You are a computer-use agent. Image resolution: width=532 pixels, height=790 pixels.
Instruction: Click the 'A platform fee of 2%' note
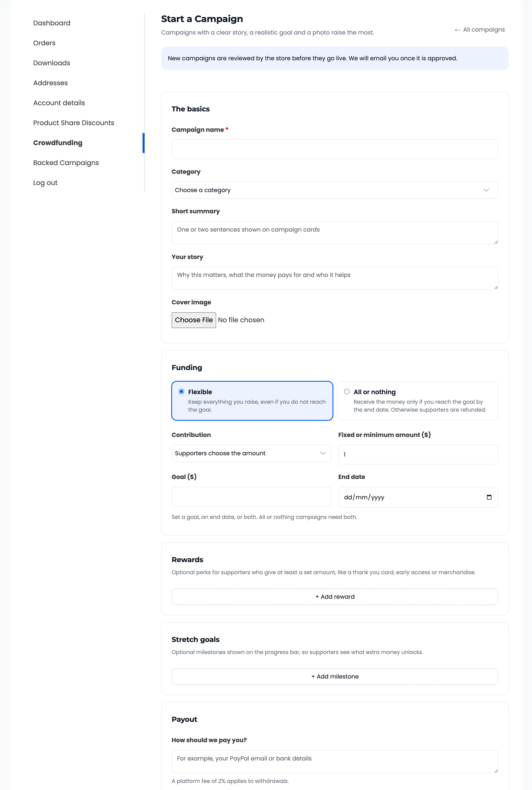point(230,781)
